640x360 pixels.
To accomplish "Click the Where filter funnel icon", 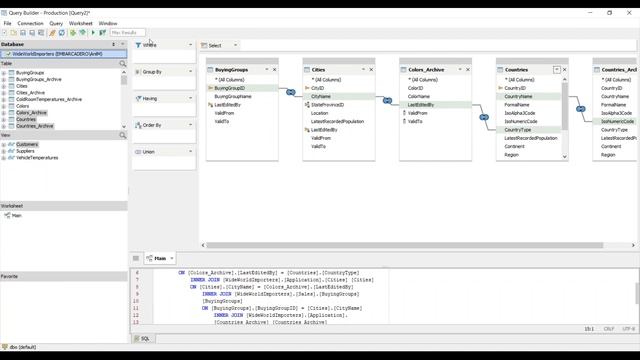I will click(x=138, y=45).
